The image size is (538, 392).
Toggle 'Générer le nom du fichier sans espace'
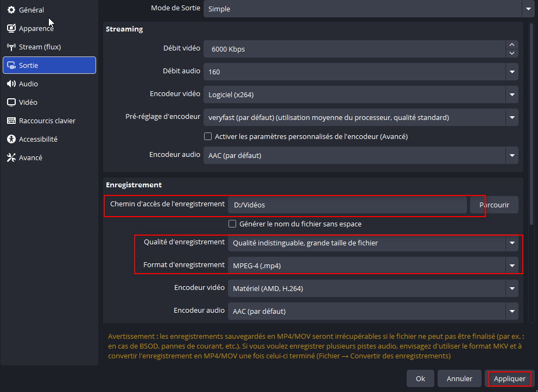click(x=232, y=224)
